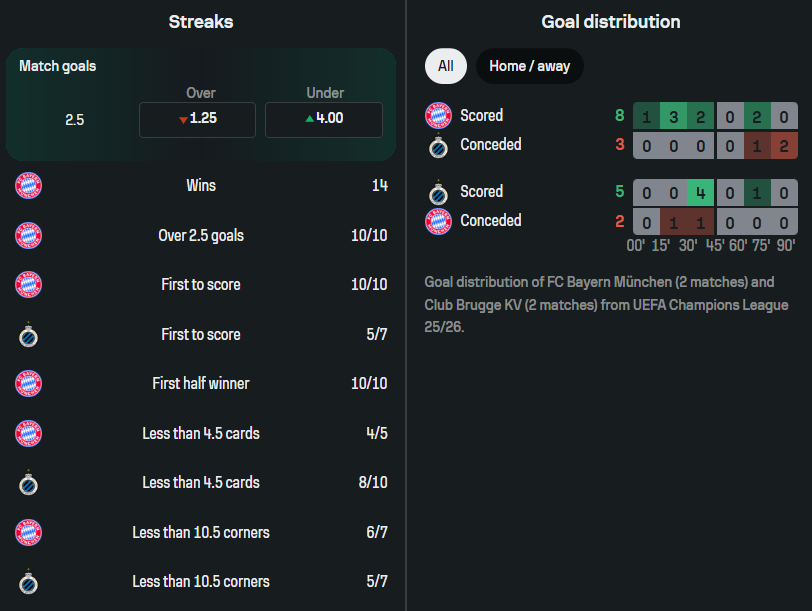Click Club Brugge logo beside Less than 4.5 cards
The height and width of the screenshot is (611, 812).
tap(29, 483)
